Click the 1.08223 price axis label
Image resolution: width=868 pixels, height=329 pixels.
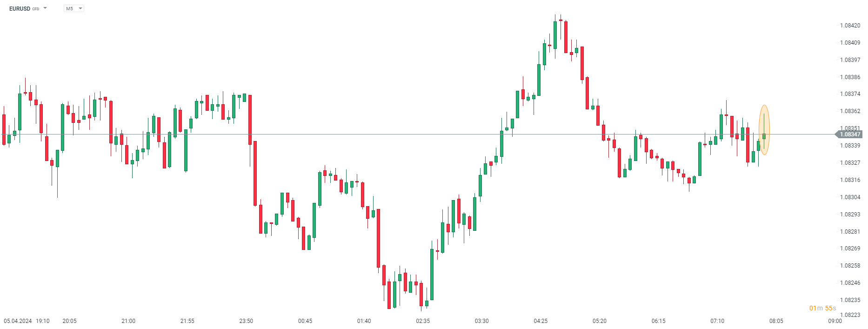[850, 315]
